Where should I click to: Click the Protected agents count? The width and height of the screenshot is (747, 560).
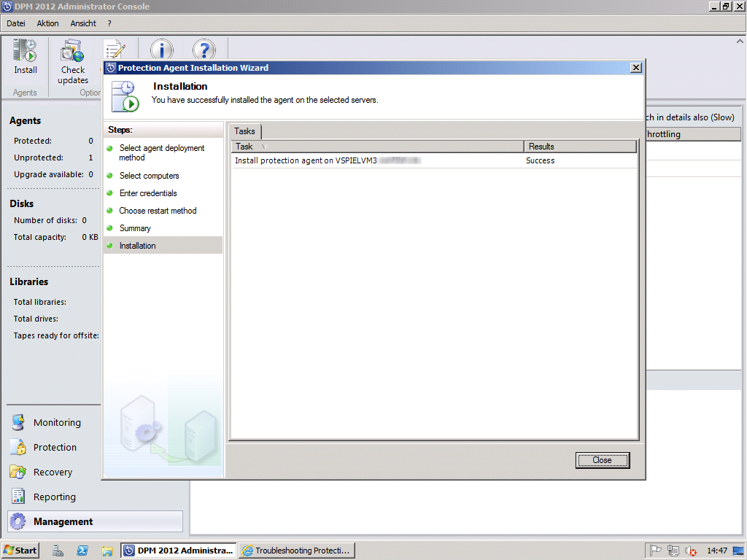[x=90, y=141]
